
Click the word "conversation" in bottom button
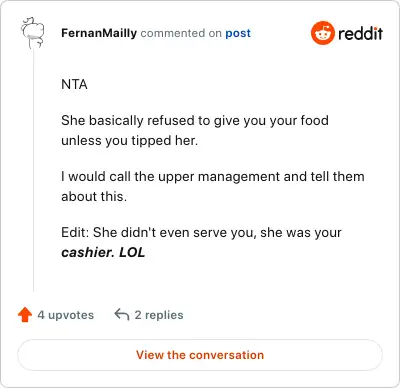coord(227,355)
